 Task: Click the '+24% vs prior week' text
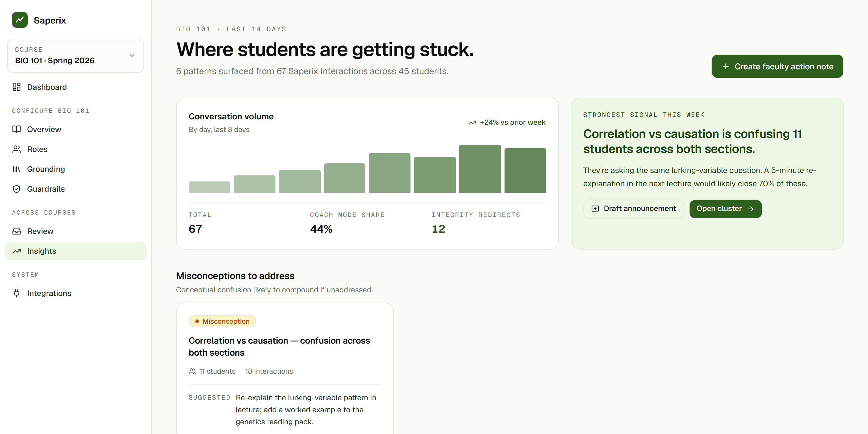(512, 123)
